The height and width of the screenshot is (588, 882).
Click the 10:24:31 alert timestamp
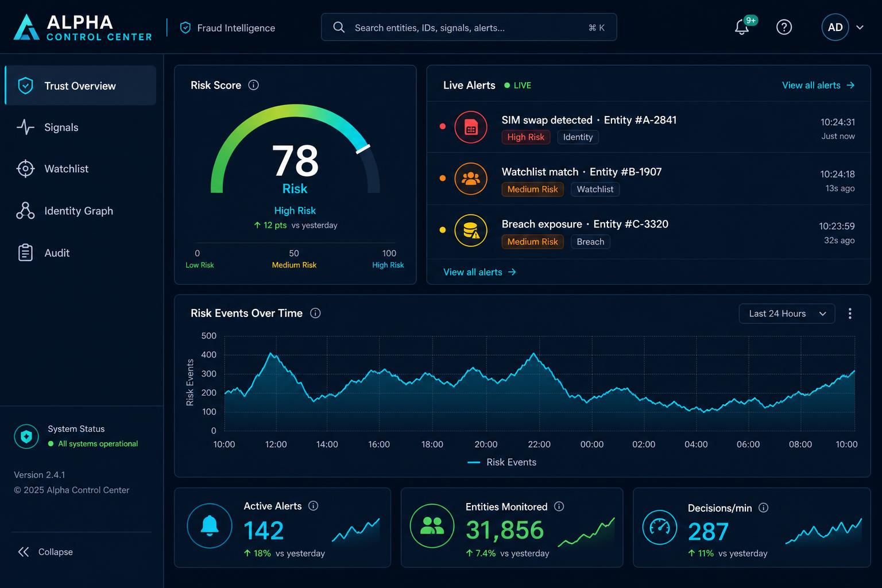coord(837,122)
